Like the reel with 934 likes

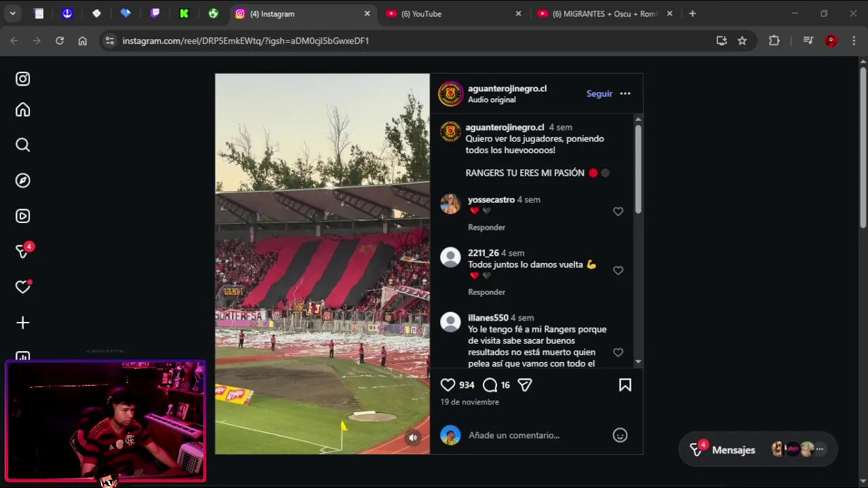(448, 385)
